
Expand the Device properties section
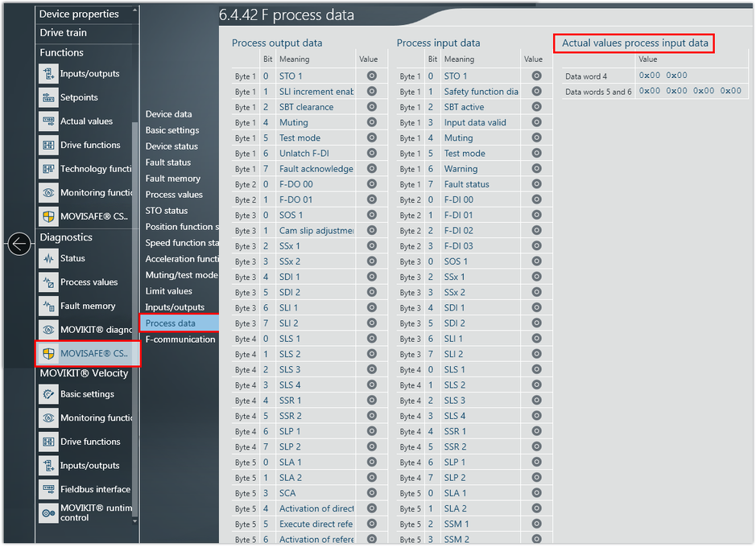point(79,14)
